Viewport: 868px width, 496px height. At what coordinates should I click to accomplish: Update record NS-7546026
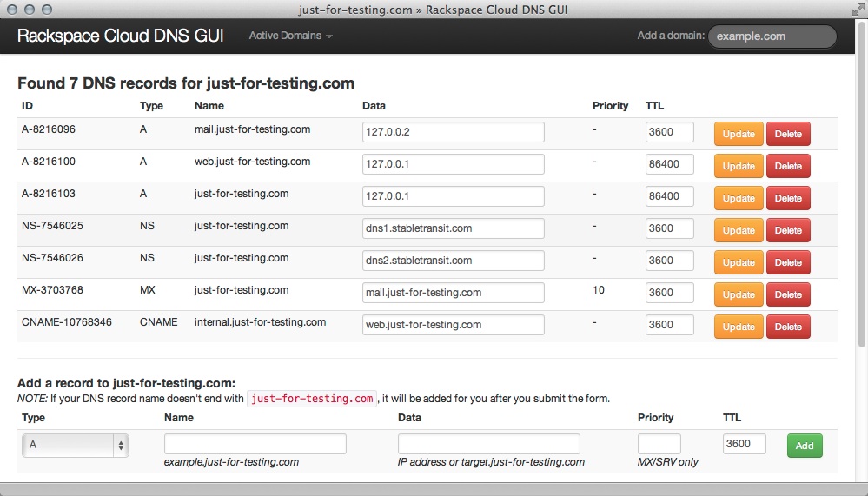tap(739, 262)
